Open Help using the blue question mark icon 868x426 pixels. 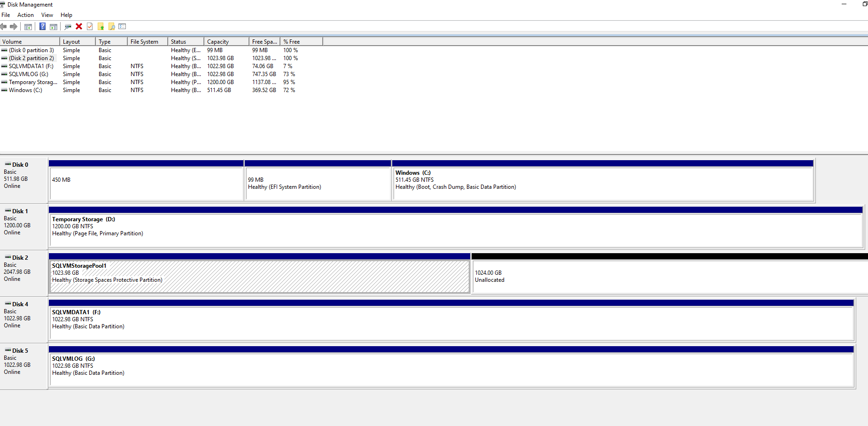pos(42,26)
